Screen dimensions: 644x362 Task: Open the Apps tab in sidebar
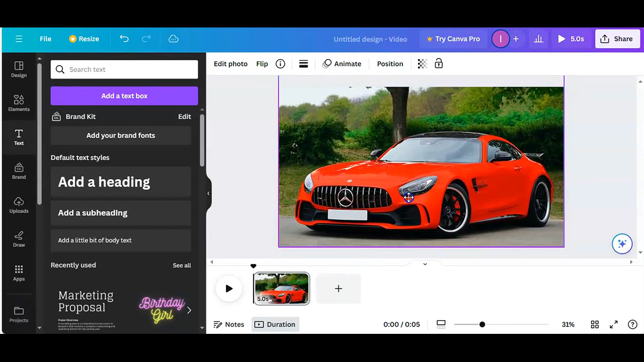tap(19, 273)
